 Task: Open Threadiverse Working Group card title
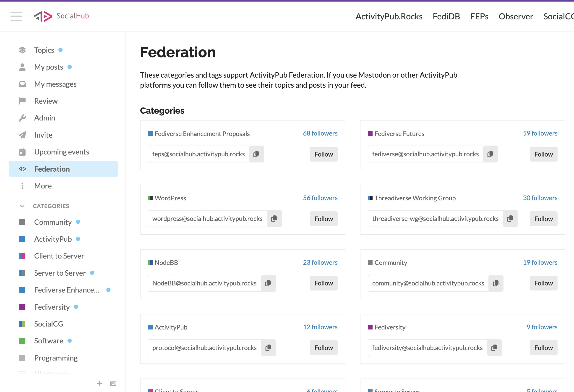point(412,198)
